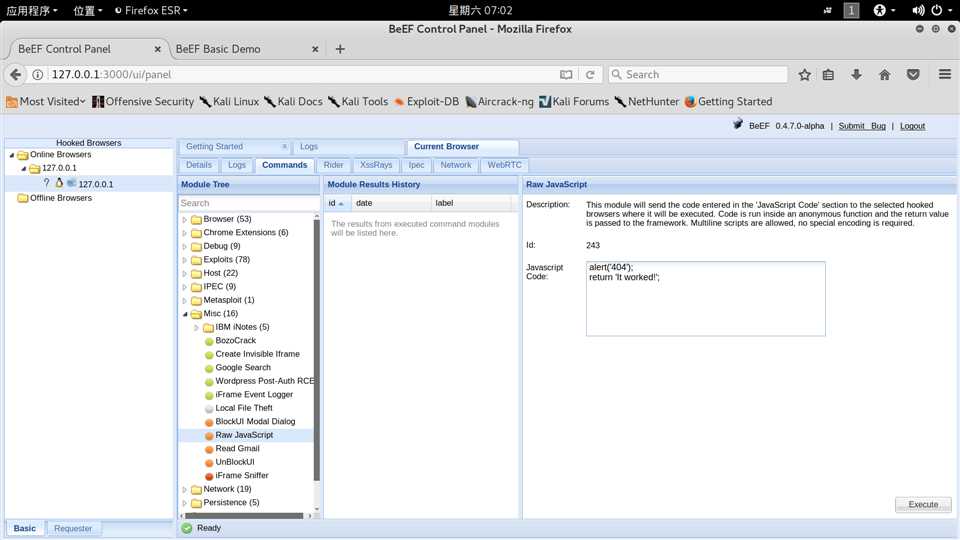Select the iFrame Event Logger module
The image size is (960, 540).
(254, 394)
